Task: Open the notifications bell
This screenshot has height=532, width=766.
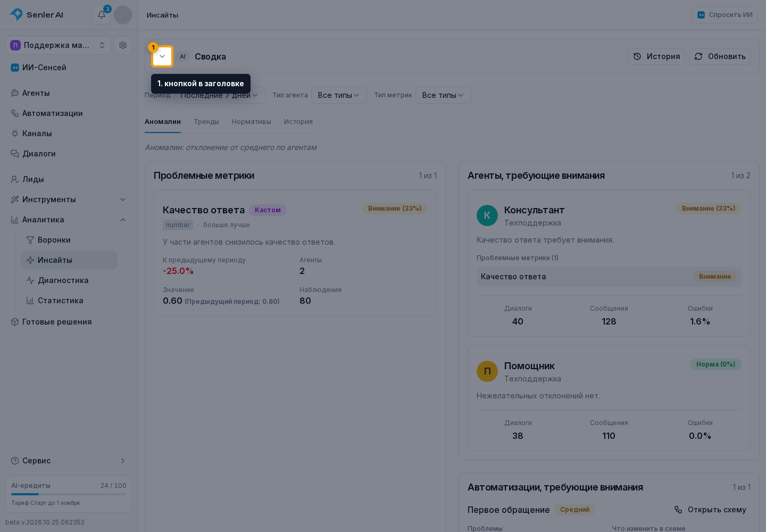Action: [101, 15]
